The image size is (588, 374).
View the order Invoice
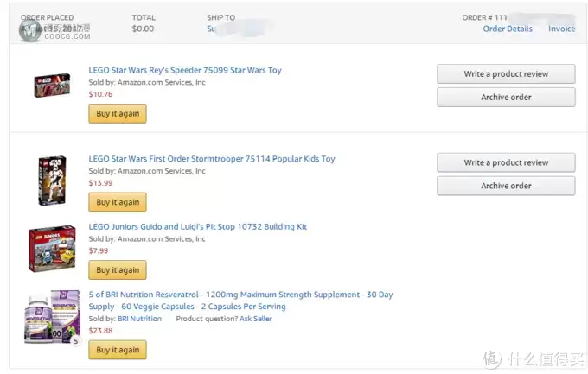point(561,29)
